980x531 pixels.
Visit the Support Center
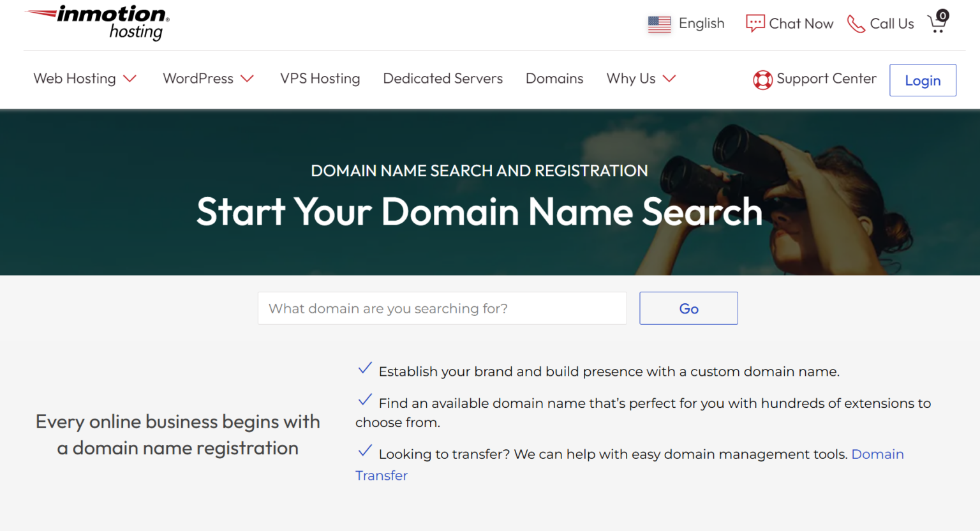click(826, 79)
